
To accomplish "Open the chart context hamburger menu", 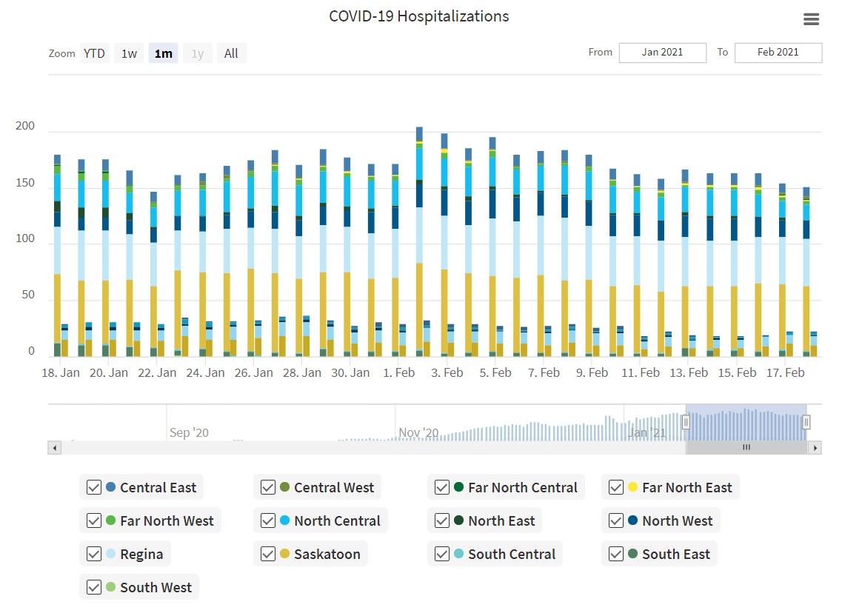I will tap(811, 19).
